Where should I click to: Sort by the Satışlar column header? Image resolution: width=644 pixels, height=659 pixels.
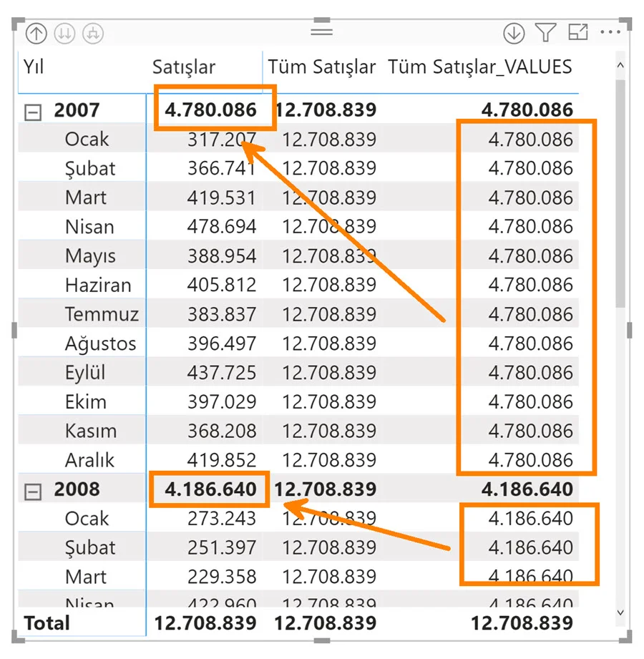(184, 67)
